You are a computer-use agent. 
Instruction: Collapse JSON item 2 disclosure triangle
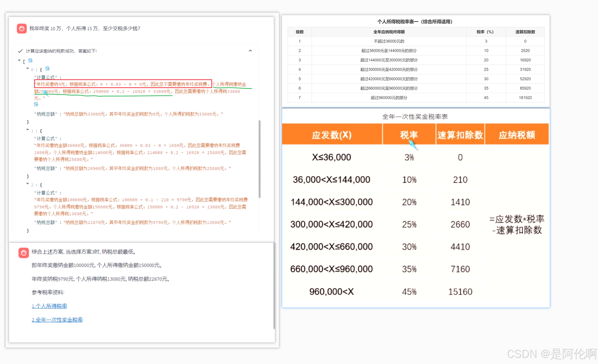pos(28,184)
